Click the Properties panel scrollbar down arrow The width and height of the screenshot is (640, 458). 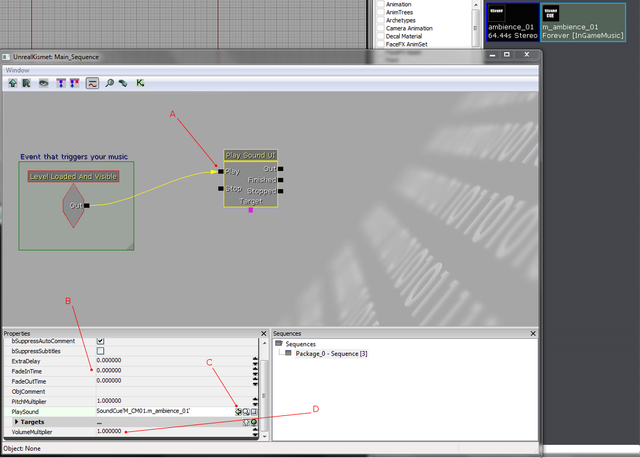(x=264, y=436)
